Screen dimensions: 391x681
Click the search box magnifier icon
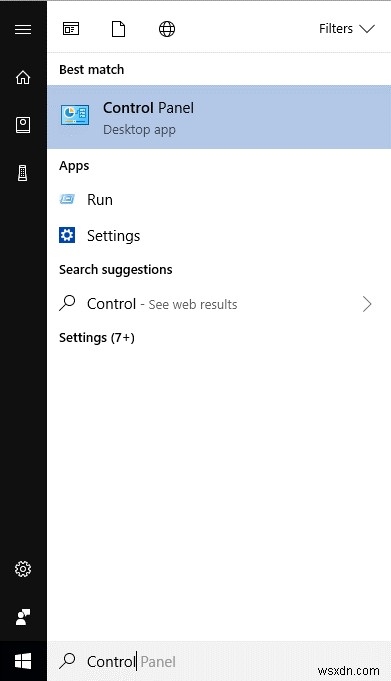[x=67, y=661]
